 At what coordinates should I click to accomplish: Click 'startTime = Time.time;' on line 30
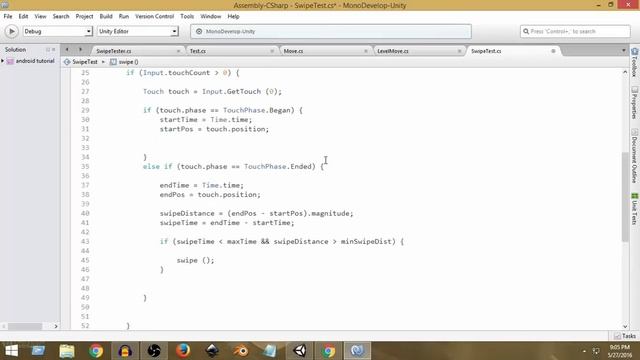[206, 120]
